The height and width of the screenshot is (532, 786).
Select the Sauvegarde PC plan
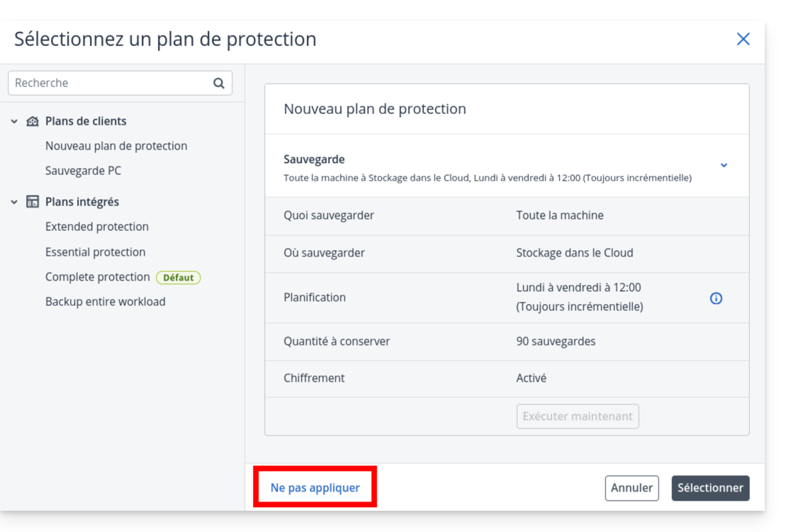[84, 171]
